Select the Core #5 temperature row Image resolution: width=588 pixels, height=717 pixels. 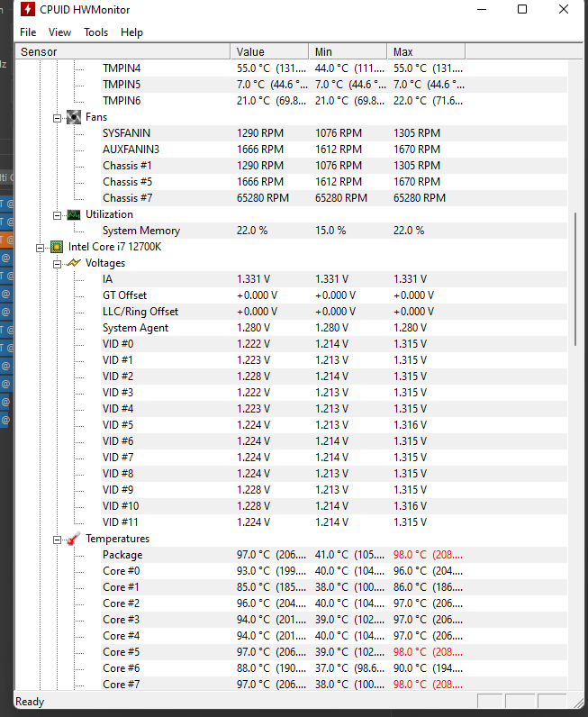click(x=334, y=652)
